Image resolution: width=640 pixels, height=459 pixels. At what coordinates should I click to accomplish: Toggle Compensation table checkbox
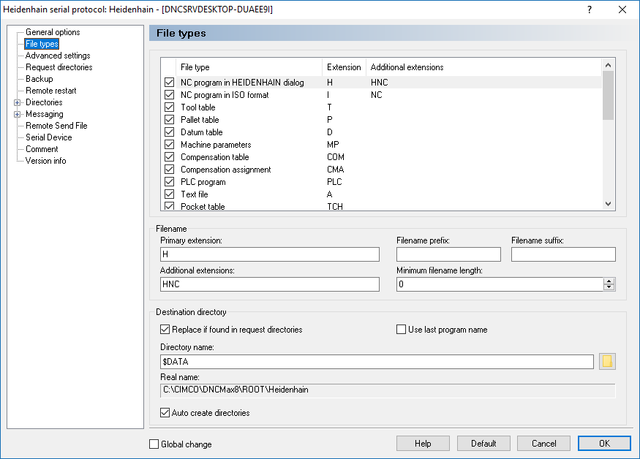(x=169, y=157)
